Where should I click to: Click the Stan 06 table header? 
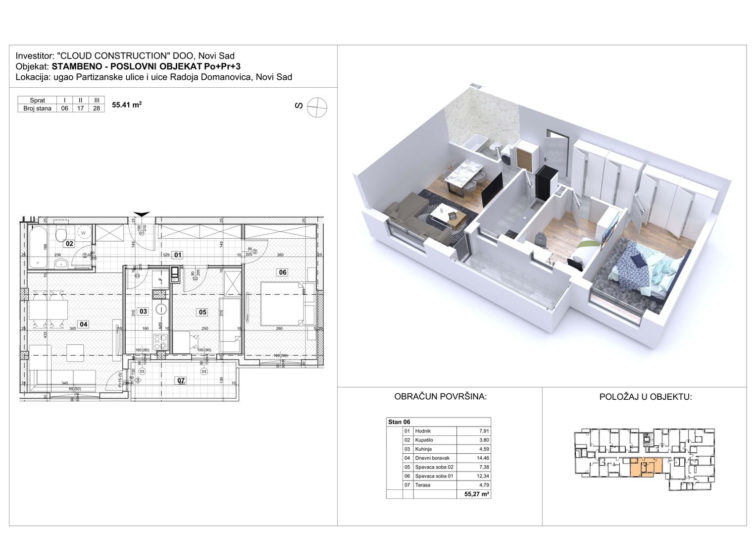(x=439, y=422)
